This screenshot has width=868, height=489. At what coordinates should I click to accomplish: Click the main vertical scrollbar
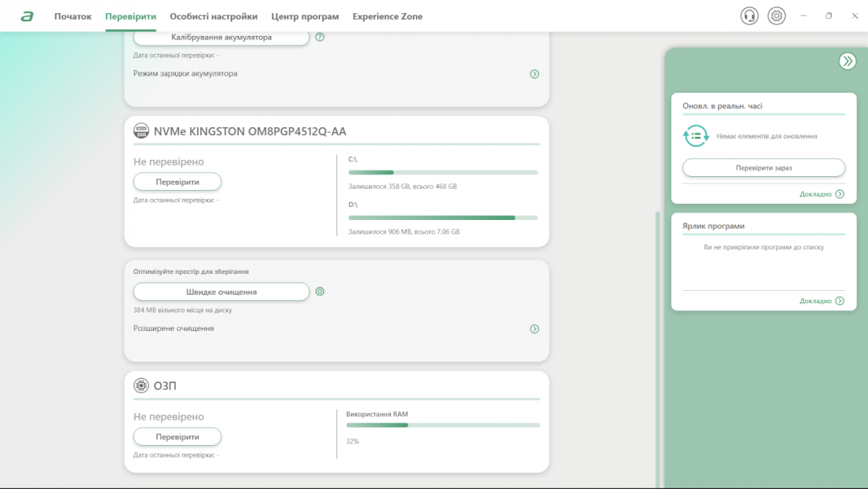(x=657, y=342)
